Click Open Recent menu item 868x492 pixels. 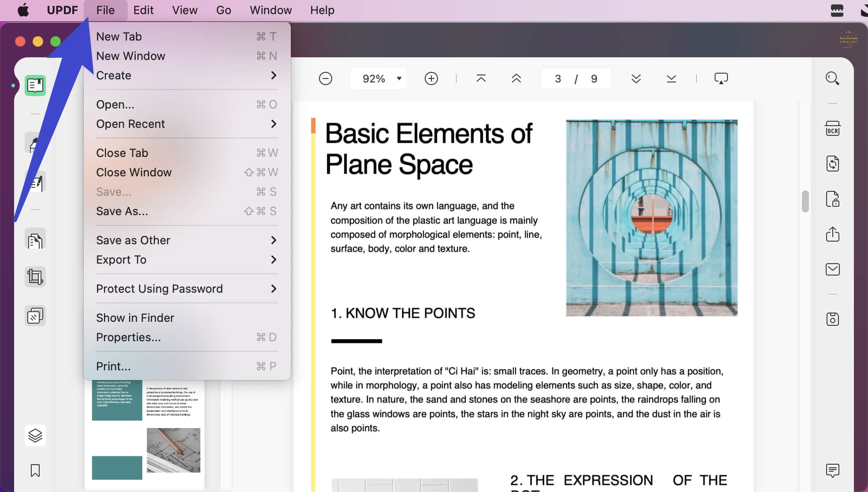tap(130, 123)
